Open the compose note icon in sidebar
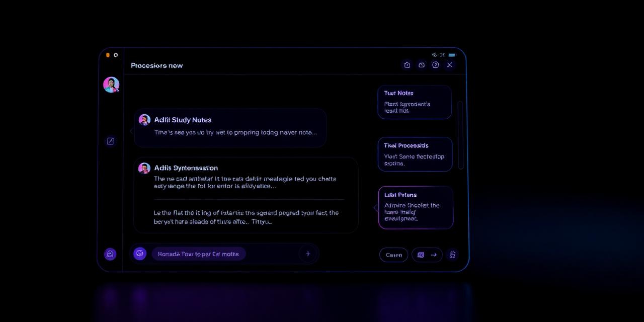Image resolution: width=644 pixels, height=322 pixels. tap(111, 141)
